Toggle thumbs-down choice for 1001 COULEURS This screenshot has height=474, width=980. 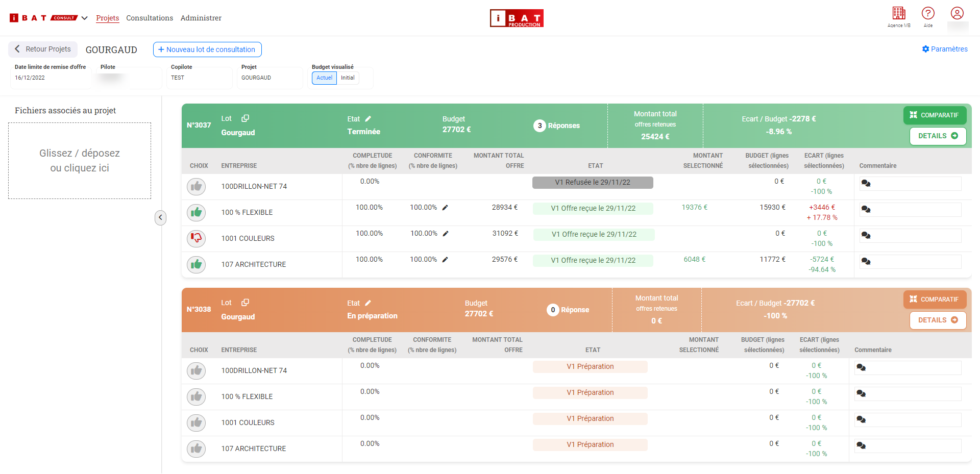pos(196,238)
